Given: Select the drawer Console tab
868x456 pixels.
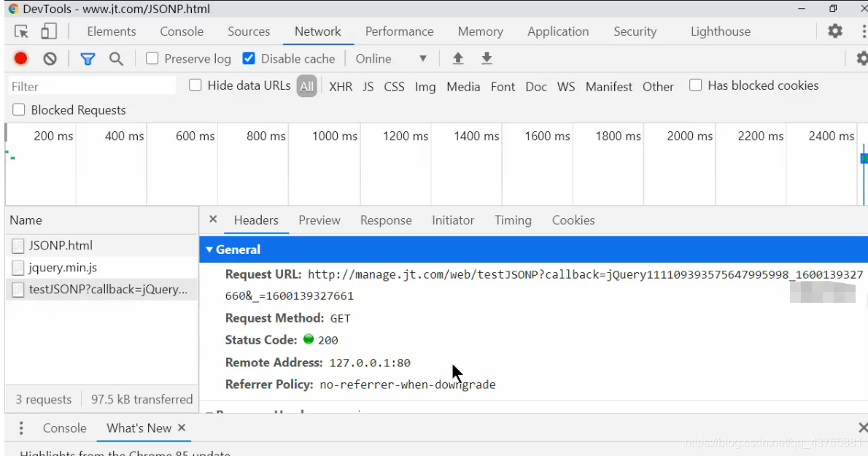Looking at the screenshot, I should tap(65, 428).
